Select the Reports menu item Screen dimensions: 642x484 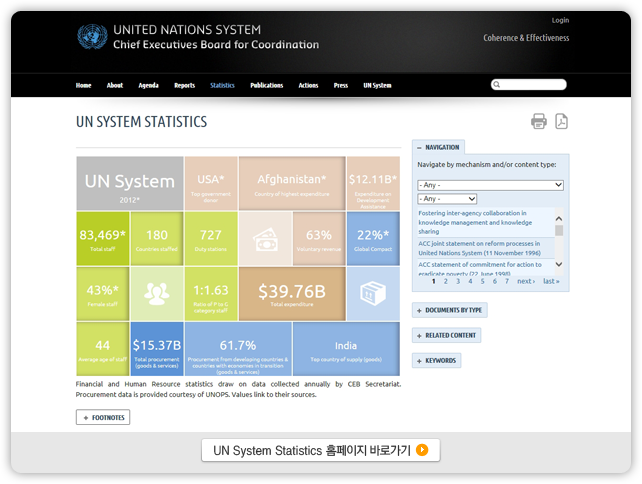pyautogui.click(x=184, y=86)
